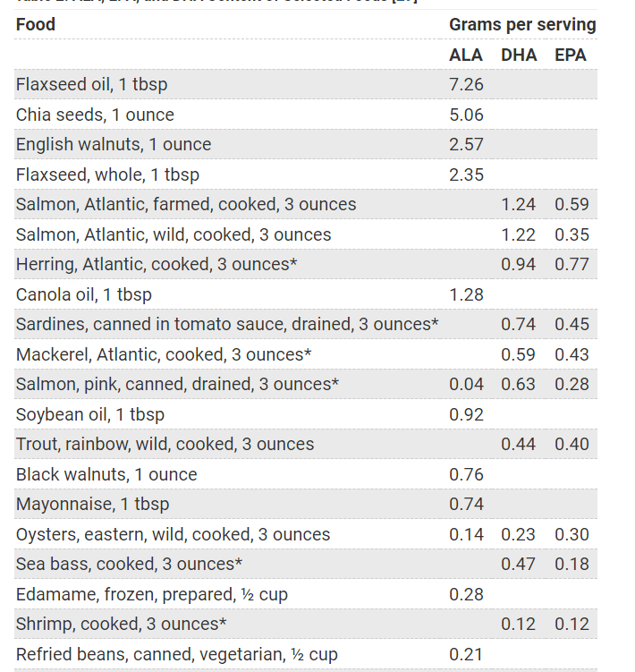The height and width of the screenshot is (672, 635).
Task: Click the Mackerel DHA value 0.59
Action: click(x=519, y=354)
